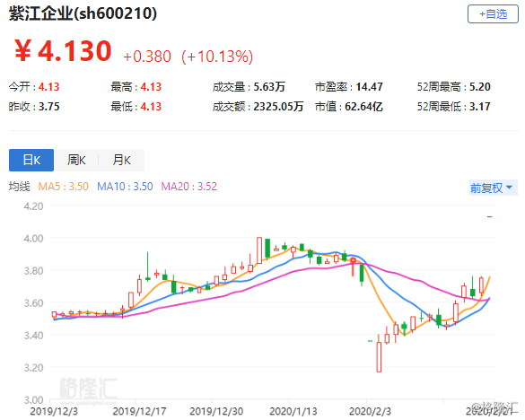Click the current price ¥4.130

(63, 51)
